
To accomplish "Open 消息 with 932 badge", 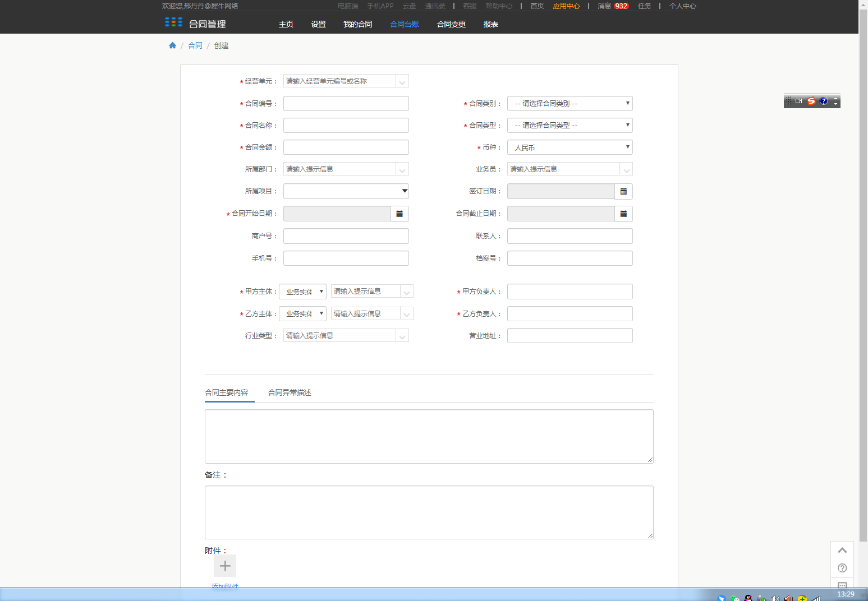I will [x=613, y=6].
